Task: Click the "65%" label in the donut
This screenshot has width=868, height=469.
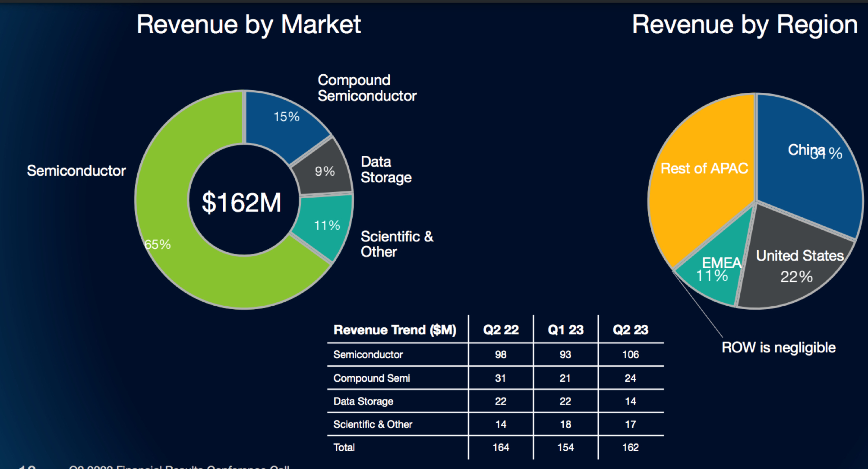Action: pos(158,244)
